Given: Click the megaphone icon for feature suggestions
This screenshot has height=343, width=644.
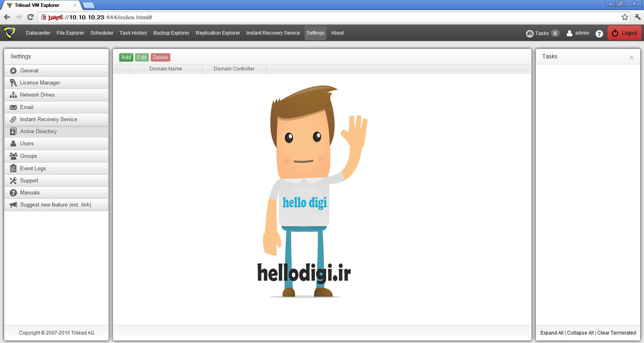Looking at the screenshot, I should [13, 205].
